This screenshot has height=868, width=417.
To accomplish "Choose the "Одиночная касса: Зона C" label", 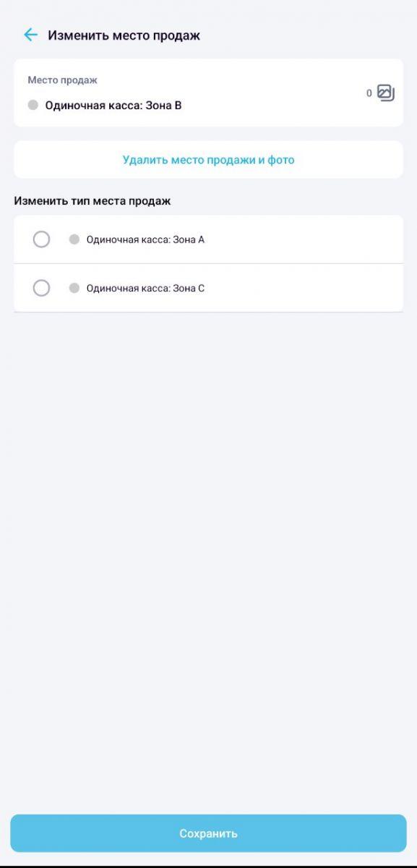I will [145, 288].
